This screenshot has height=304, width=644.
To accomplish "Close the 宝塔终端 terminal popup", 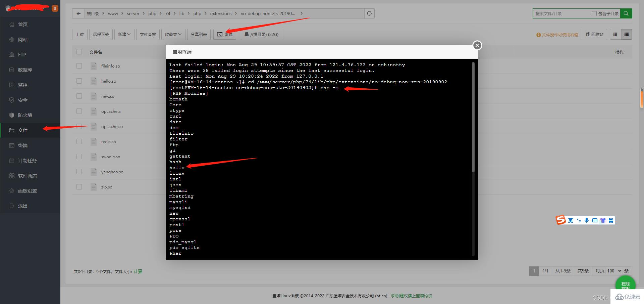I will tap(477, 45).
